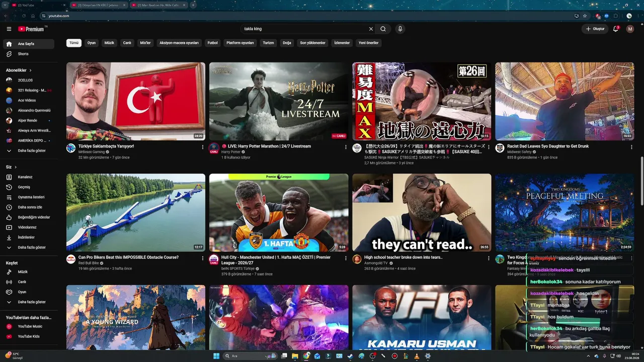Open Ace Videos subscription channel
The height and width of the screenshot is (362, 644).
[29, 100]
